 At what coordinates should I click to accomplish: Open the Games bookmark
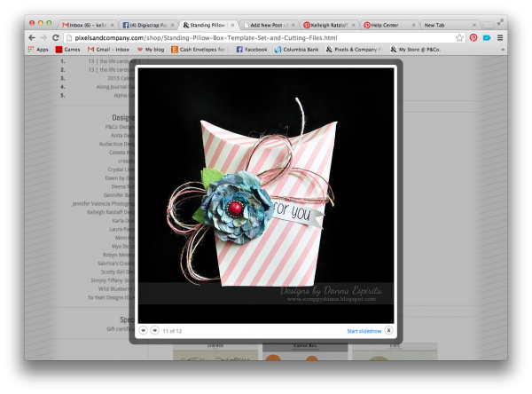[x=68, y=50]
